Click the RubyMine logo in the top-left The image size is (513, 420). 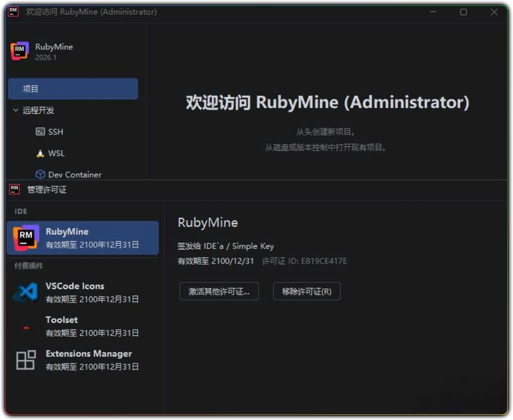point(19,50)
